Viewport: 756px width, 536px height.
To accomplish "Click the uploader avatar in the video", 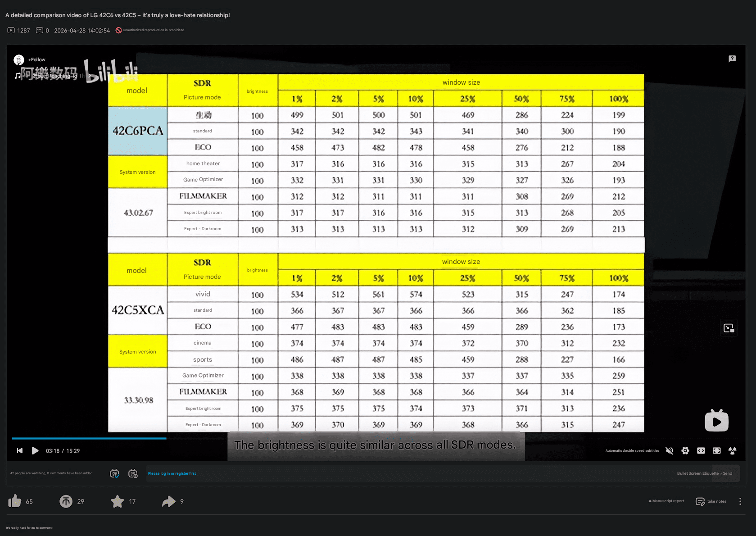I will tap(19, 60).
